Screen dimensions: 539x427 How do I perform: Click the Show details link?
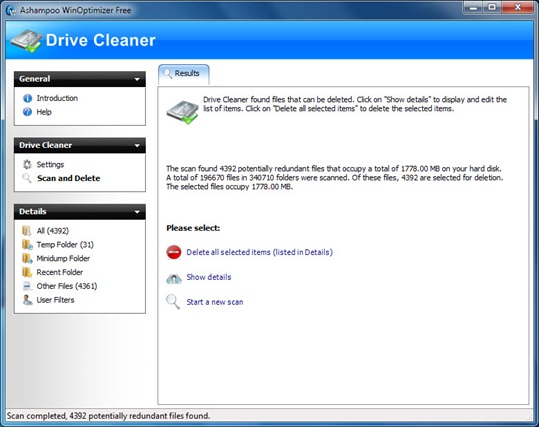click(x=209, y=277)
